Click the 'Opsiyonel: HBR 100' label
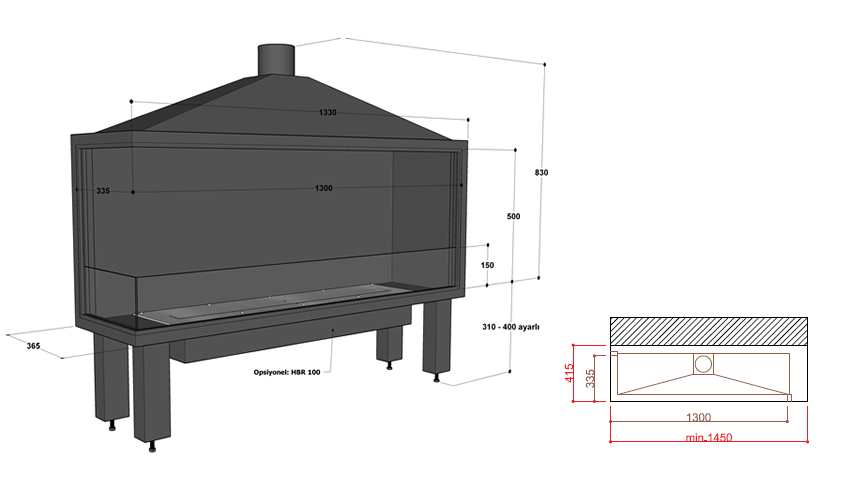The image size is (857, 498). click(287, 372)
